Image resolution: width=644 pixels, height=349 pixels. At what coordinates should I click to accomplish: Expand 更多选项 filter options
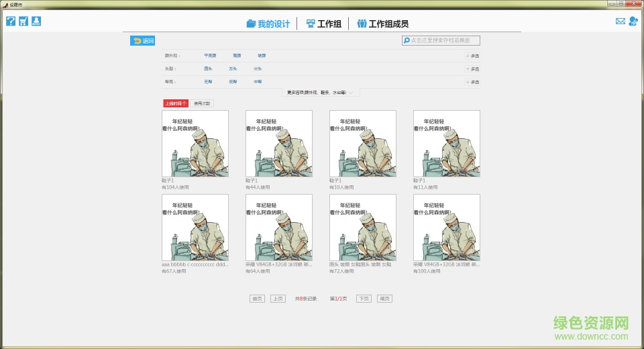click(x=321, y=93)
